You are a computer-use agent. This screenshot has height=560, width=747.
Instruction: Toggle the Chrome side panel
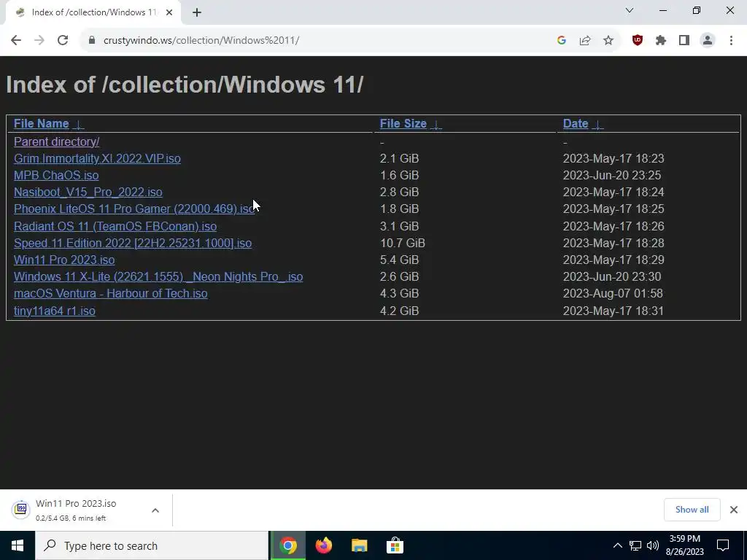tap(684, 41)
